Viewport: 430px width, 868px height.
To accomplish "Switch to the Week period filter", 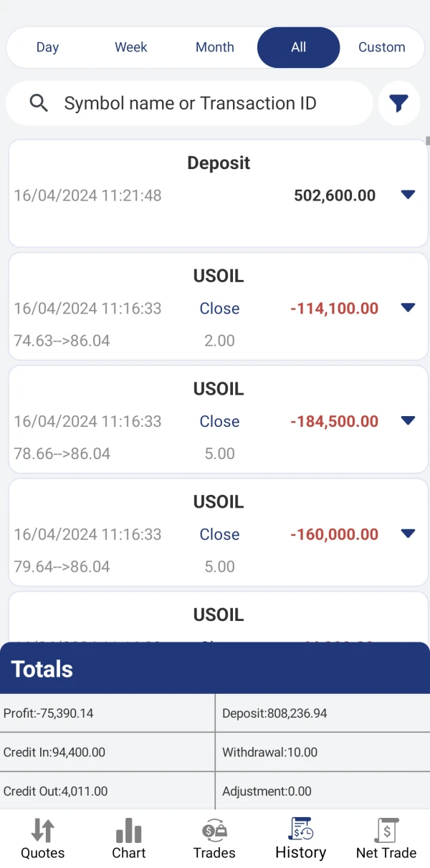I will point(131,47).
